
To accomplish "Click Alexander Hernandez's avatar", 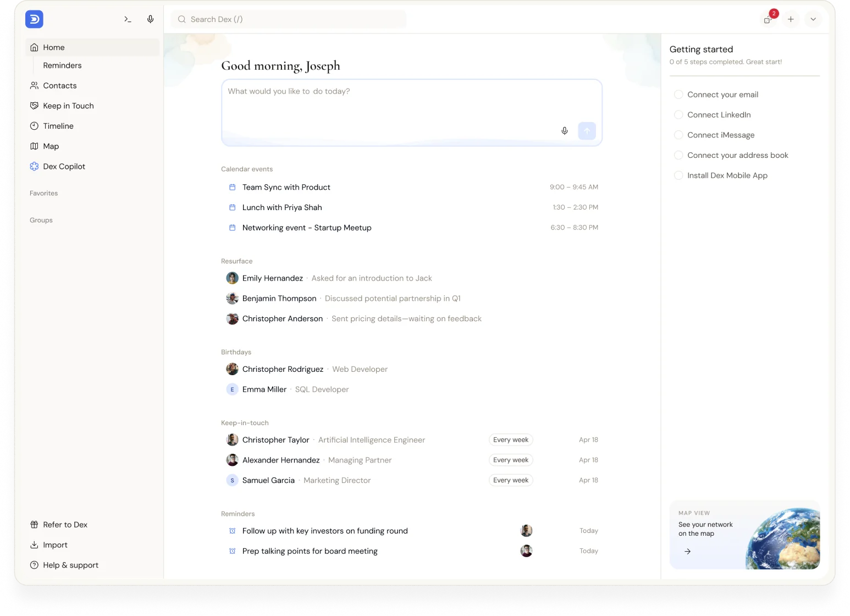I will pos(232,460).
